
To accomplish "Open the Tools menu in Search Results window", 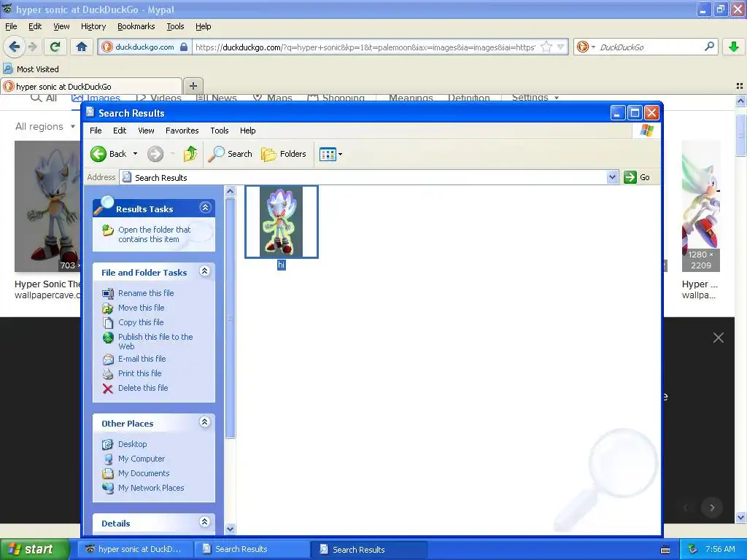I will (219, 131).
